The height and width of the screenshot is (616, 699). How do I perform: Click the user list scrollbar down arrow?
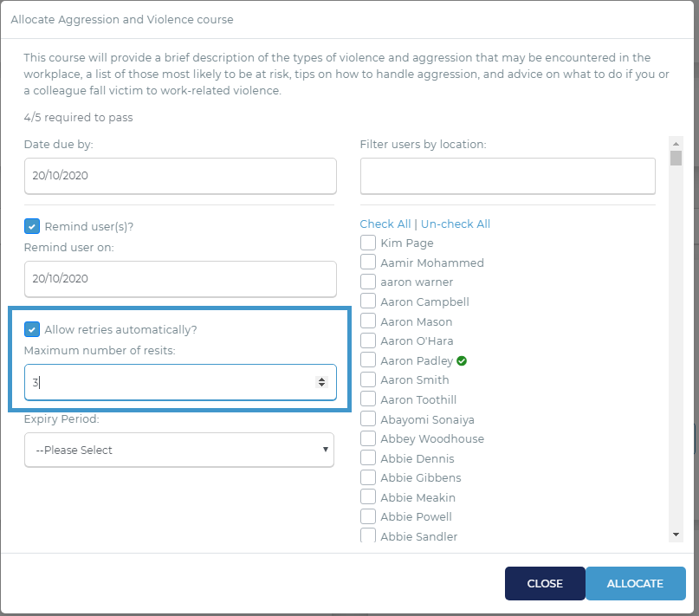(676, 535)
